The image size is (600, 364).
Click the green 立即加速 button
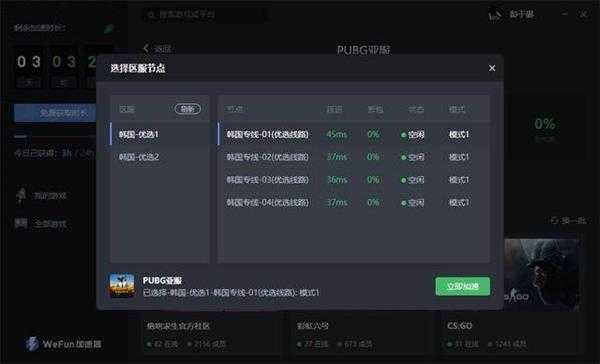[463, 286]
